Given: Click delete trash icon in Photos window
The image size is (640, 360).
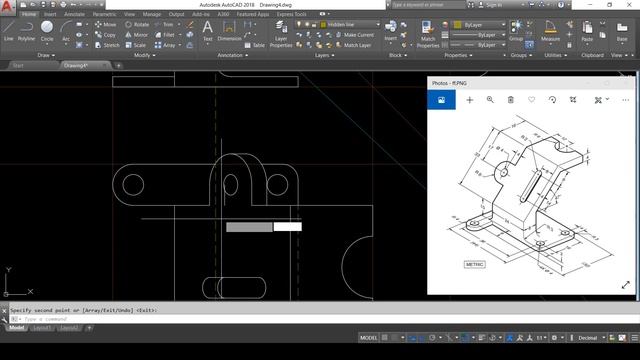Looking at the screenshot, I should (511, 100).
